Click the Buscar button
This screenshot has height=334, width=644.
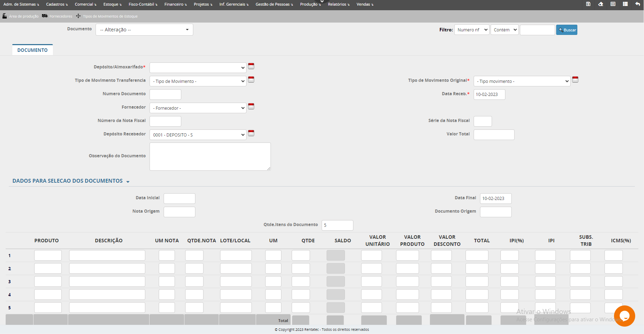click(566, 30)
